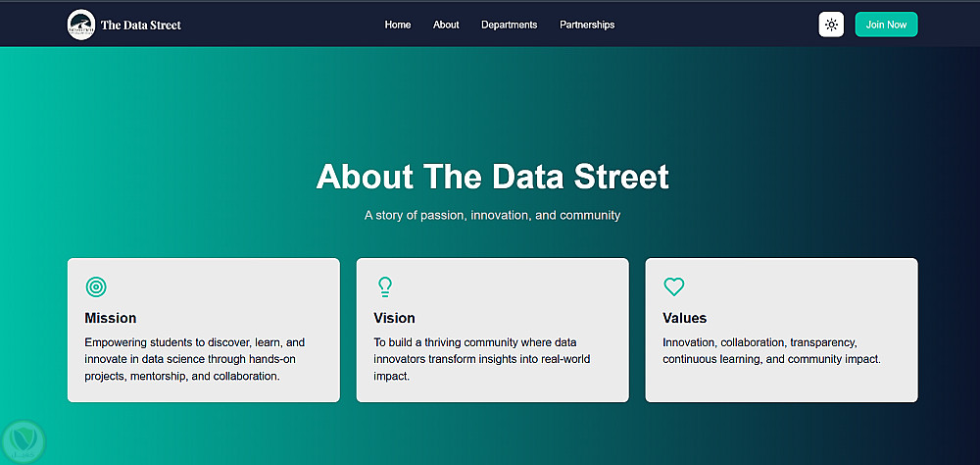Go to the About page
980x465 pixels.
click(x=446, y=25)
